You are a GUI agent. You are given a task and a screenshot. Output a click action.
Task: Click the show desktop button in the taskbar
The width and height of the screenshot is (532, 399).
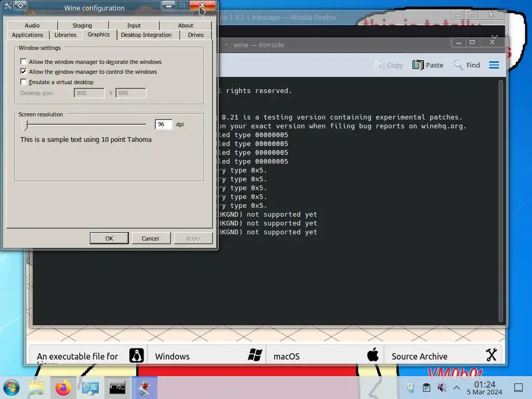coord(518,388)
